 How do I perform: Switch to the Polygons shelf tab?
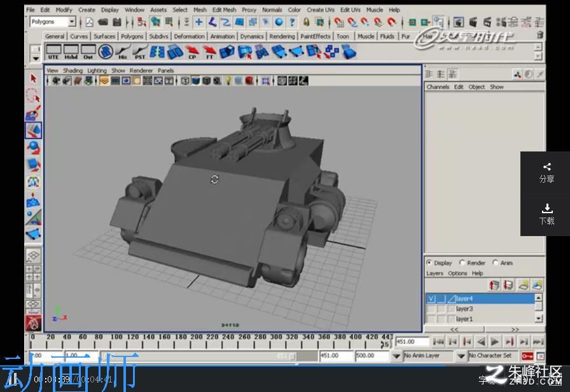(x=132, y=36)
